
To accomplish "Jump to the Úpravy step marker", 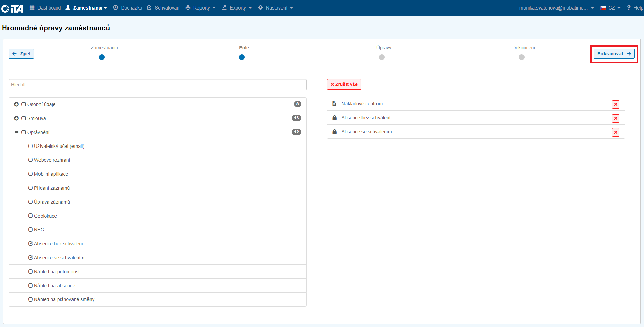I will point(382,57).
